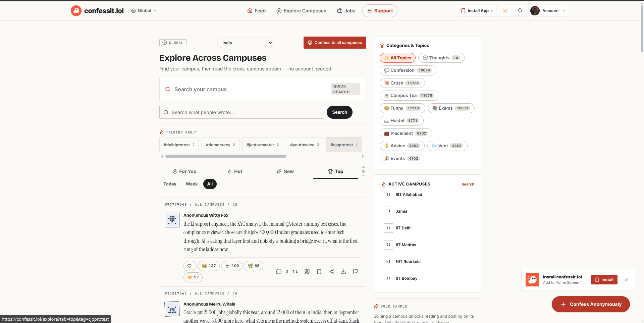Screen dimensions: 644x323
Task: Focus the Search what people wrote field
Action: pyautogui.click(x=241, y=112)
